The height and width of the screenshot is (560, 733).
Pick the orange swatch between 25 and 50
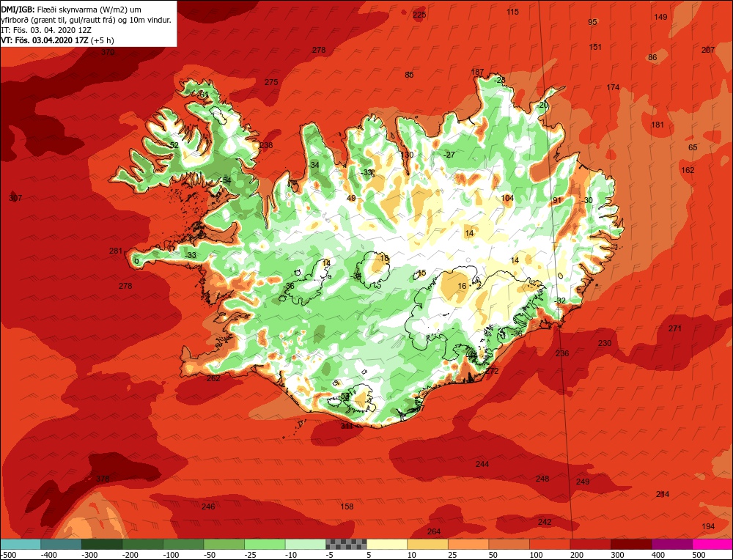(468, 544)
